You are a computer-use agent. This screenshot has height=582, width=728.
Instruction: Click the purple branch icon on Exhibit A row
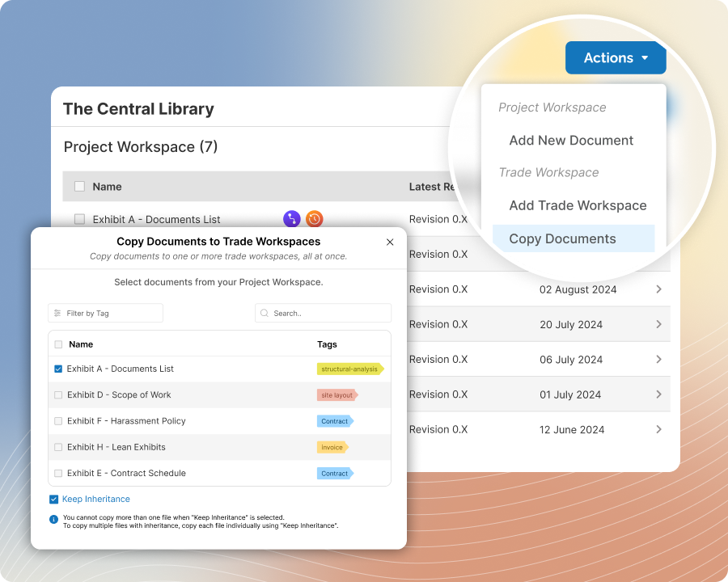291,218
